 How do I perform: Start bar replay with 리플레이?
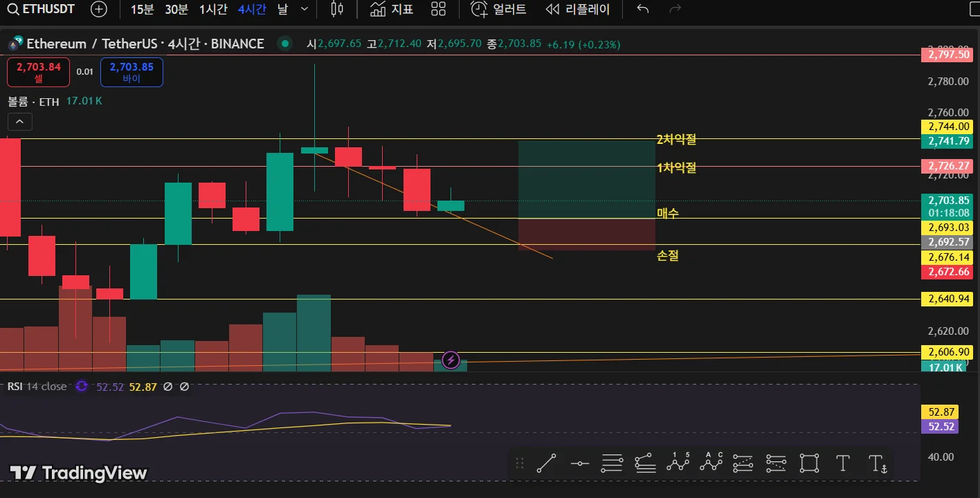(578, 9)
